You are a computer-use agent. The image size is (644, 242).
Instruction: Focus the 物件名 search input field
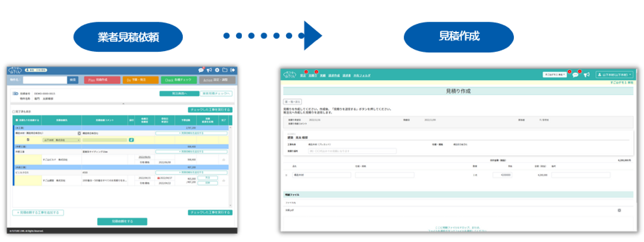coord(45,80)
